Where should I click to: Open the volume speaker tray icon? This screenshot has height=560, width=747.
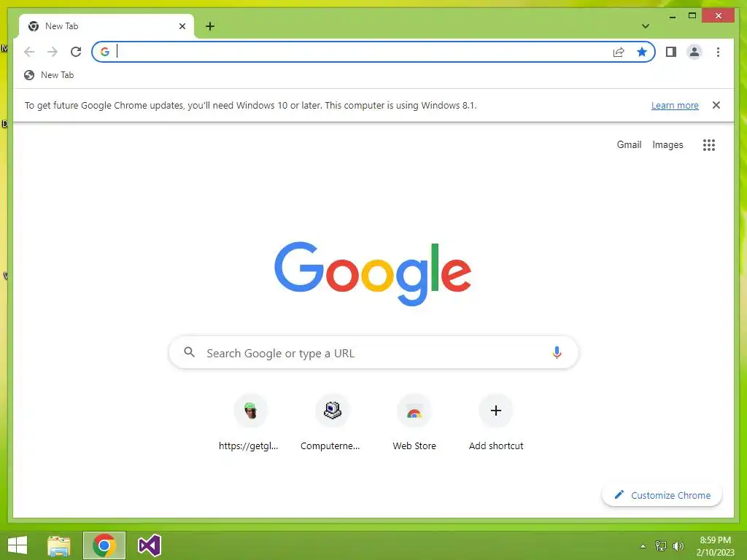tap(678, 546)
